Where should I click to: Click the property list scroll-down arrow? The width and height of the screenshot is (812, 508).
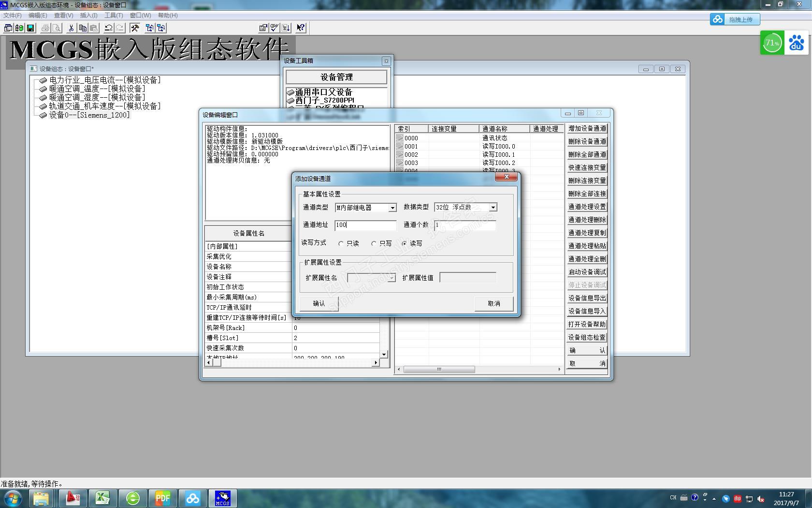pyautogui.click(x=384, y=354)
